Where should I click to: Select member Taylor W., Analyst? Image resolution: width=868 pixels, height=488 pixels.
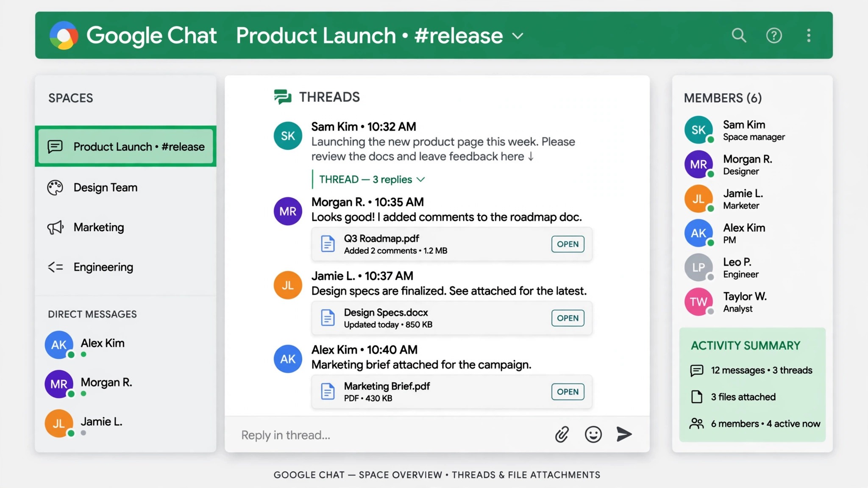752,302
